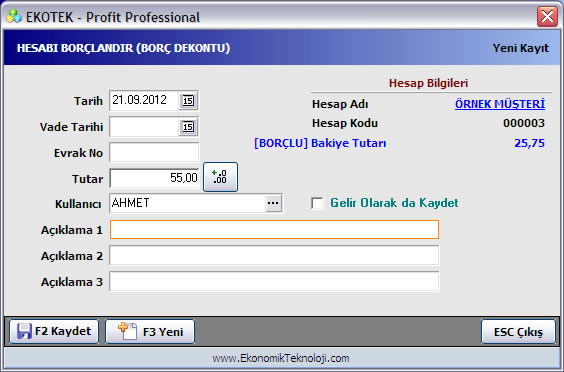Open the calculator button beside Tutar
The image size is (564, 372).
220,177
